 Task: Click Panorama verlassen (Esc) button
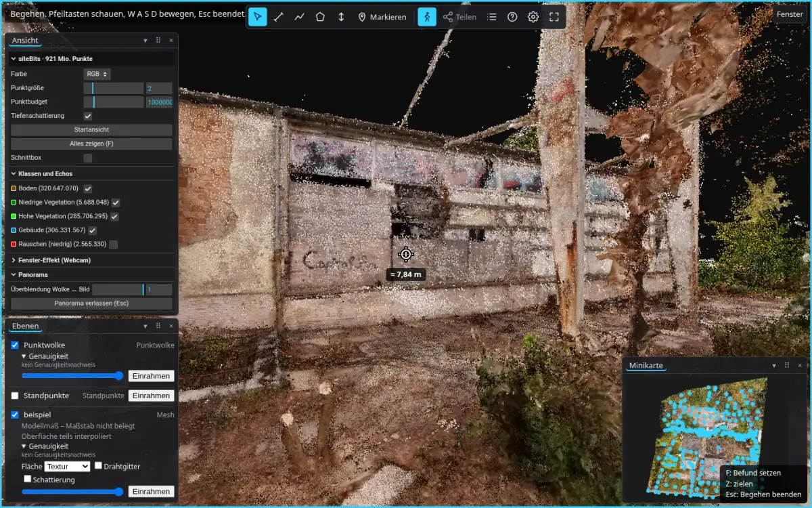click(x=91, y=303)
